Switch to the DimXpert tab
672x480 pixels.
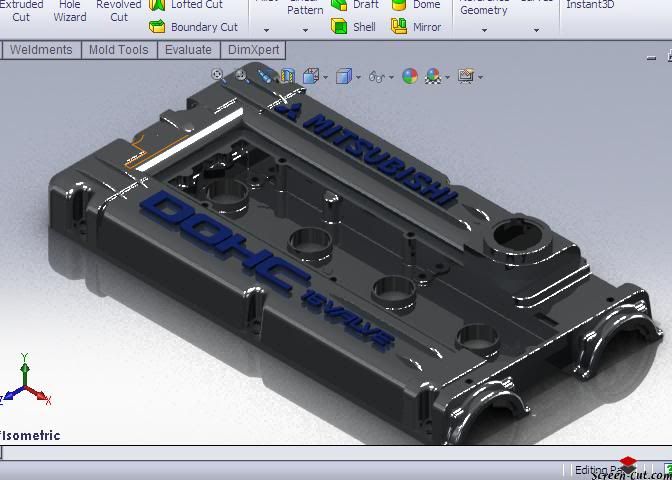(253, 50)
